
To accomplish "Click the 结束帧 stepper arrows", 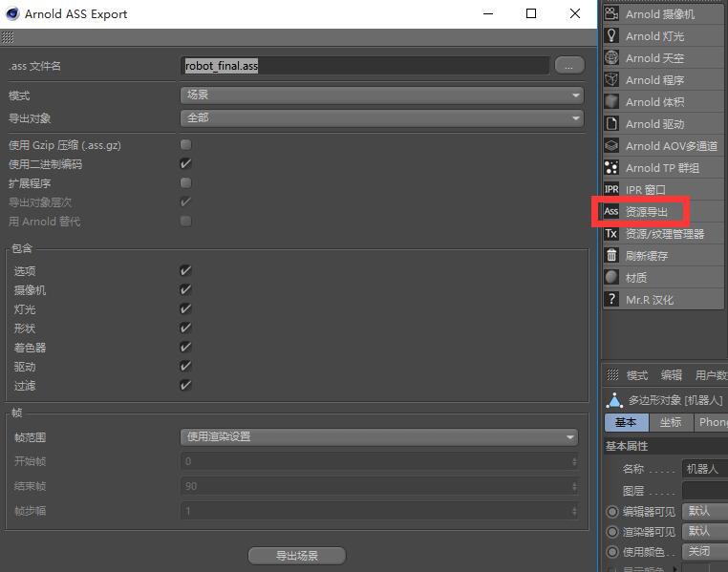I will tap(574, 486).
